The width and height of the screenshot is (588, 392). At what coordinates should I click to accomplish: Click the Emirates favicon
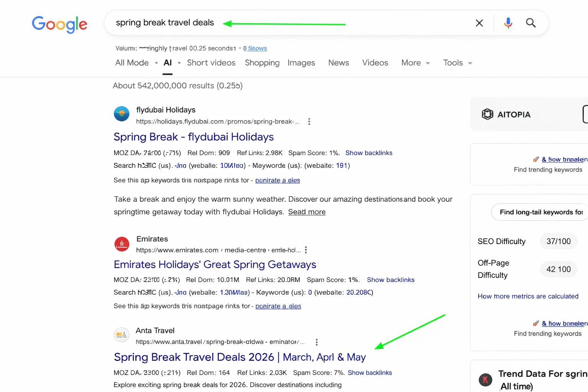pos(122,244)
